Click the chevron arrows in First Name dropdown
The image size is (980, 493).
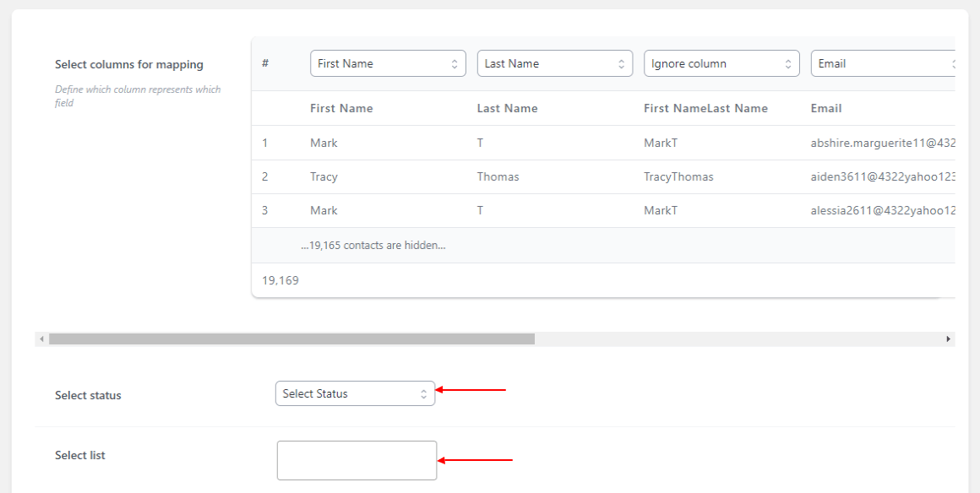point(455,63)
